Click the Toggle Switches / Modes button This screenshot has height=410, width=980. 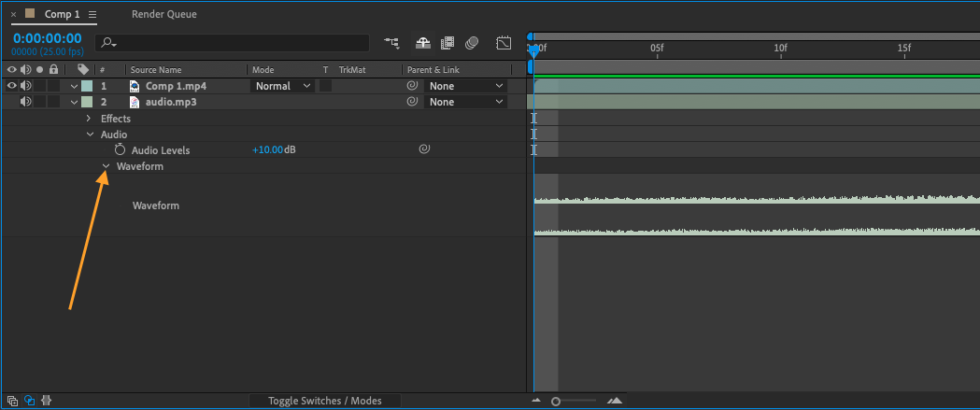(x=325, y=401)
